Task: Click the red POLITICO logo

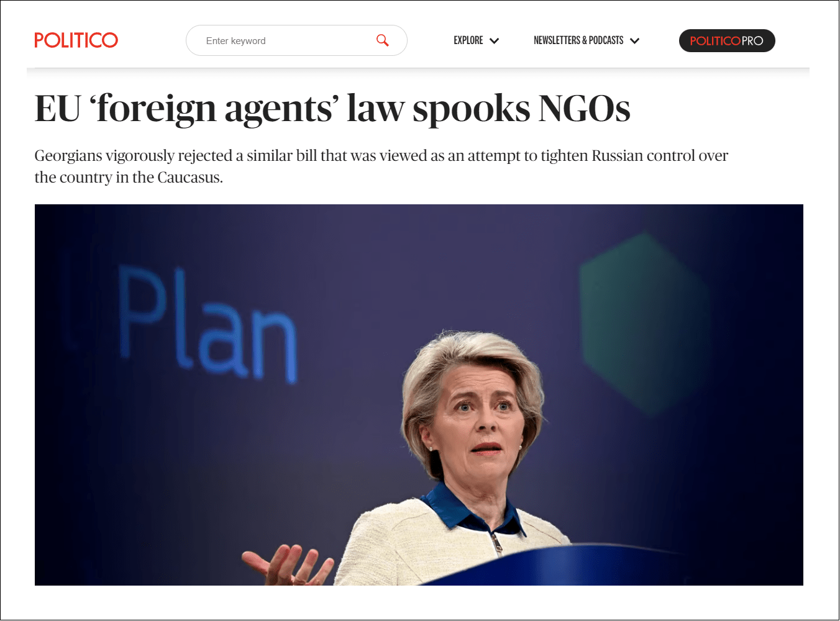Action: tap(76, 40)
